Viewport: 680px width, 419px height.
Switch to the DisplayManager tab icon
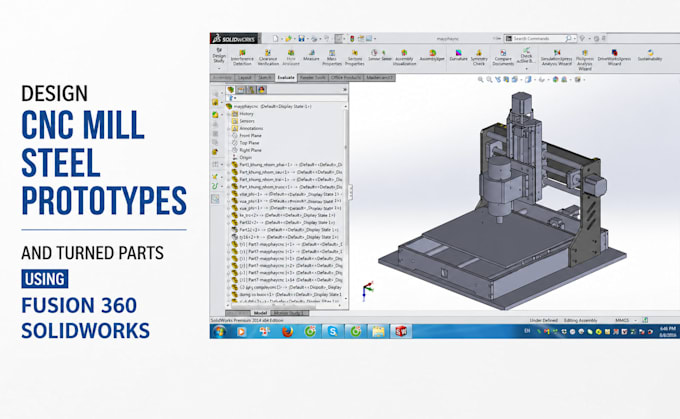coord(262,90)
